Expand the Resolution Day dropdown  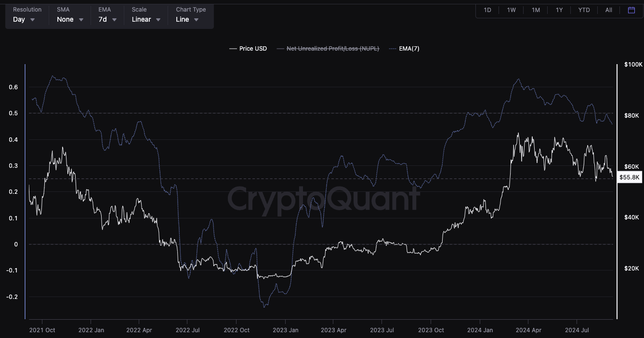(x=24, y=19)
